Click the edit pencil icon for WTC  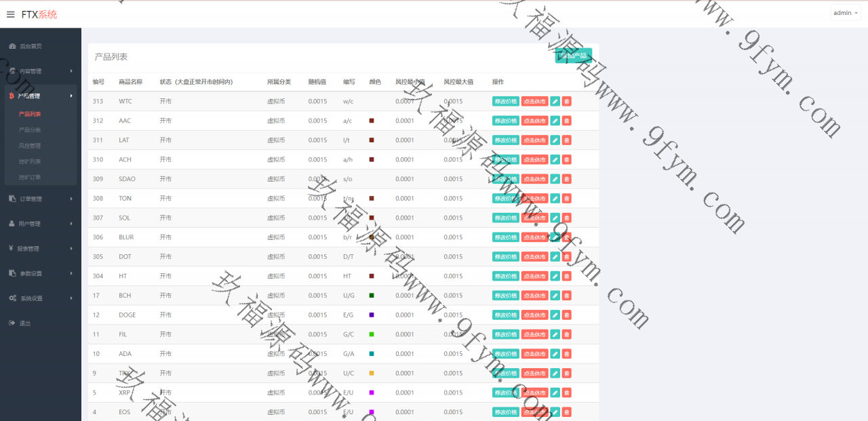point(555,102)
